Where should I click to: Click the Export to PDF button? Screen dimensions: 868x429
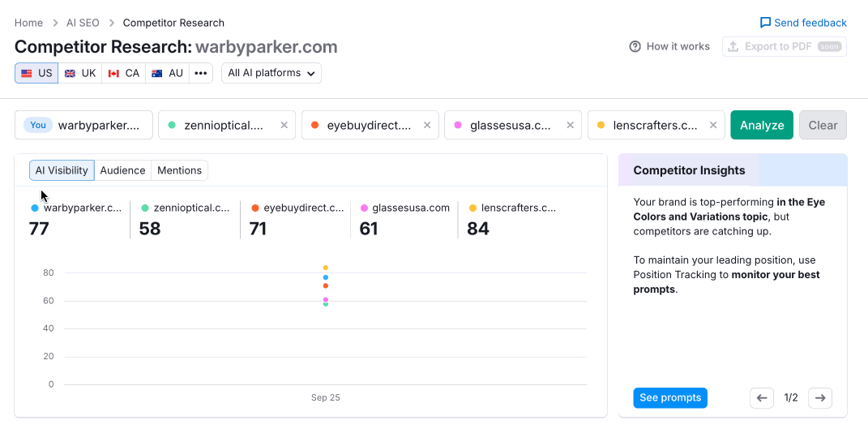(785, 46)
